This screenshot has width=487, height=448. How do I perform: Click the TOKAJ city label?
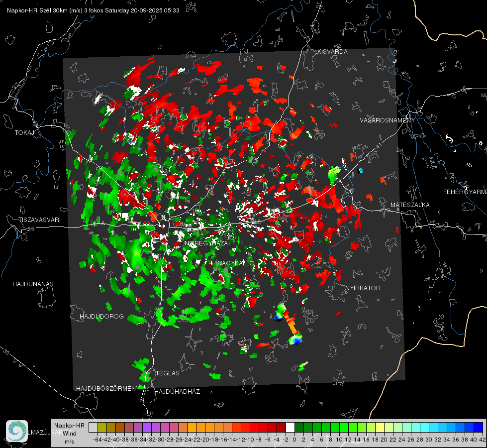24,133
